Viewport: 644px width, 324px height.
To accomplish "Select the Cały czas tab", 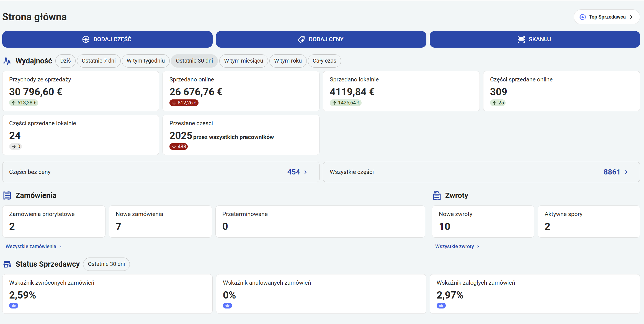I will point(324,61).
